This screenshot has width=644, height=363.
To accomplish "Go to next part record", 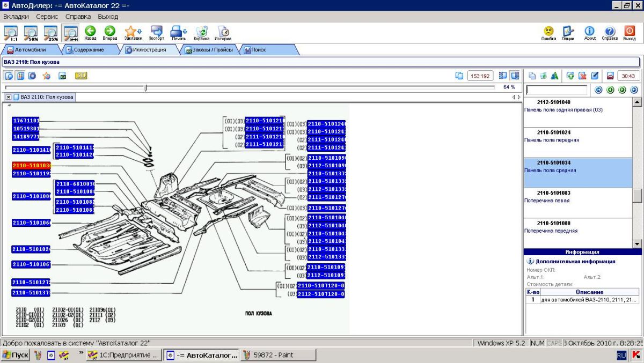I will click(622, 90).
